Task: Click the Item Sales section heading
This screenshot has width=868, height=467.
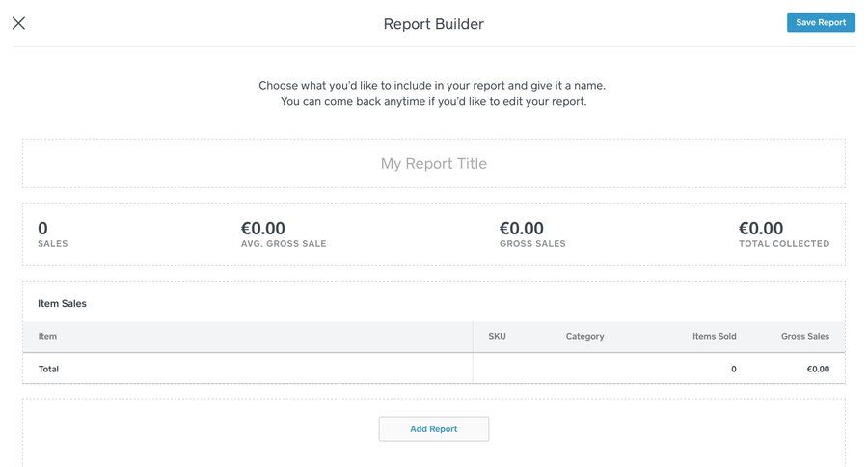Action: [x=62, y=304]
